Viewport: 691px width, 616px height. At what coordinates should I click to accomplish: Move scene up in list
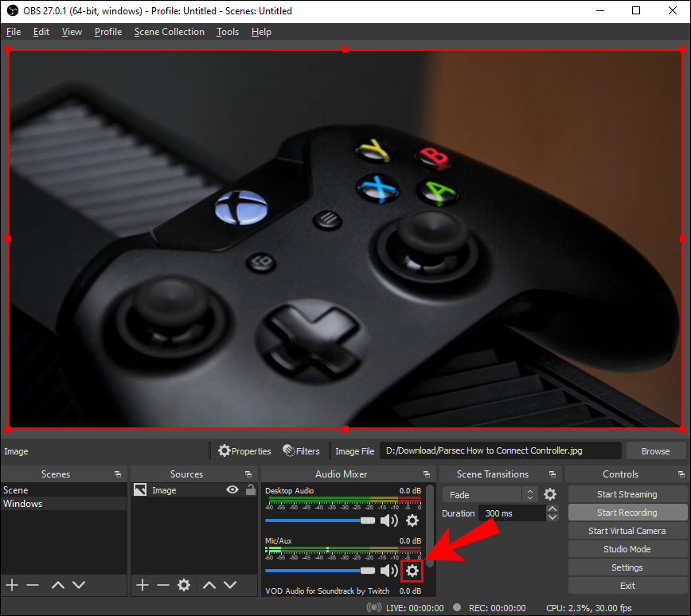pos(58,585)
